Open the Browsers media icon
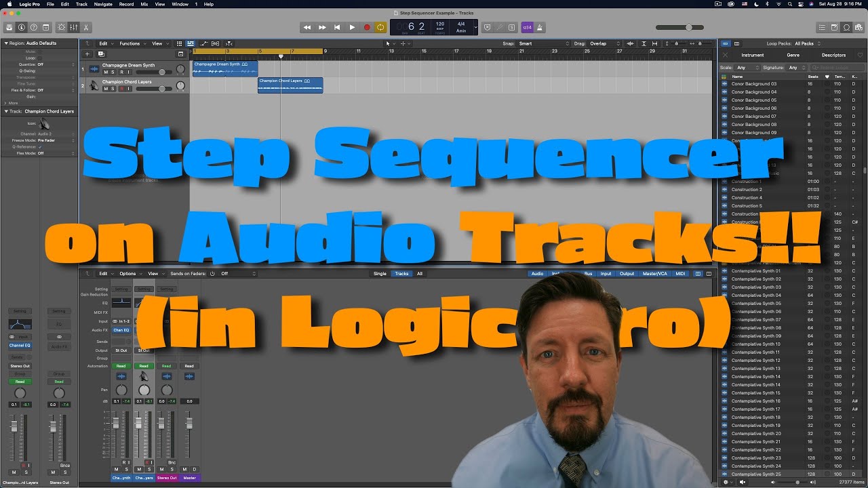 pyautogui.click(x=859, y=28)
